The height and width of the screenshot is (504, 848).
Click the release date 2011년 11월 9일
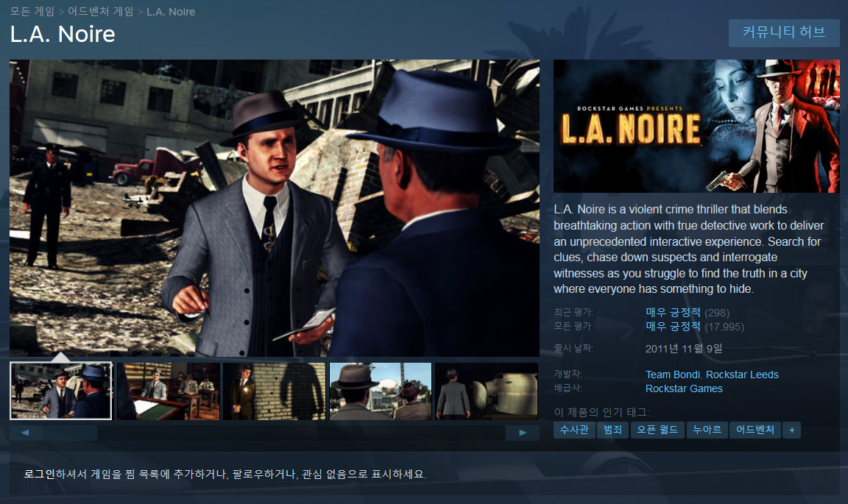pyautogui.click(x=684, y=349)
